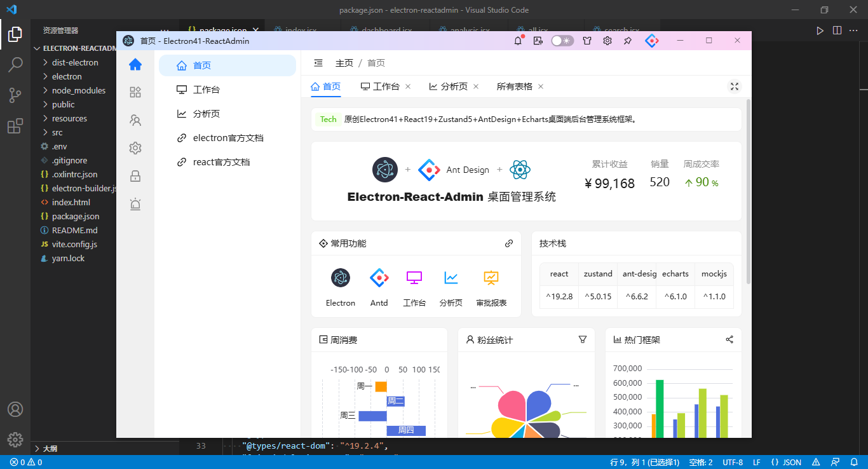
Task: Toggle VS Code split editor layout button
Action: coord(837,30)
